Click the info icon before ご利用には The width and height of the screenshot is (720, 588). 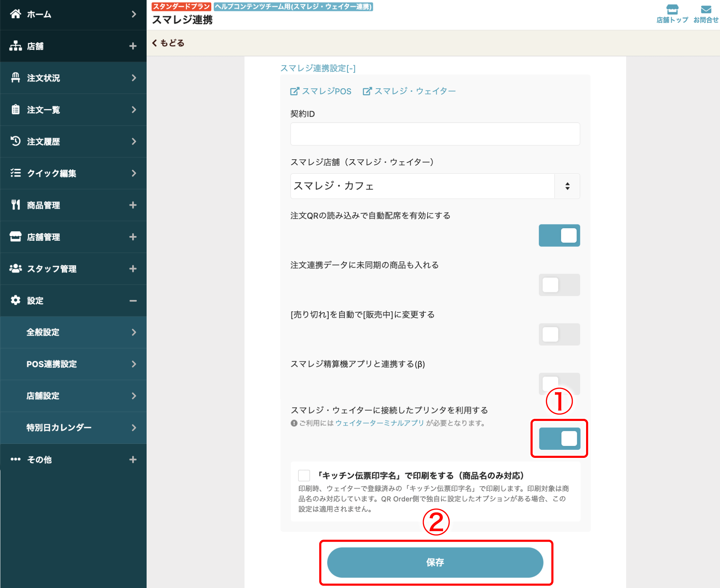294,423
